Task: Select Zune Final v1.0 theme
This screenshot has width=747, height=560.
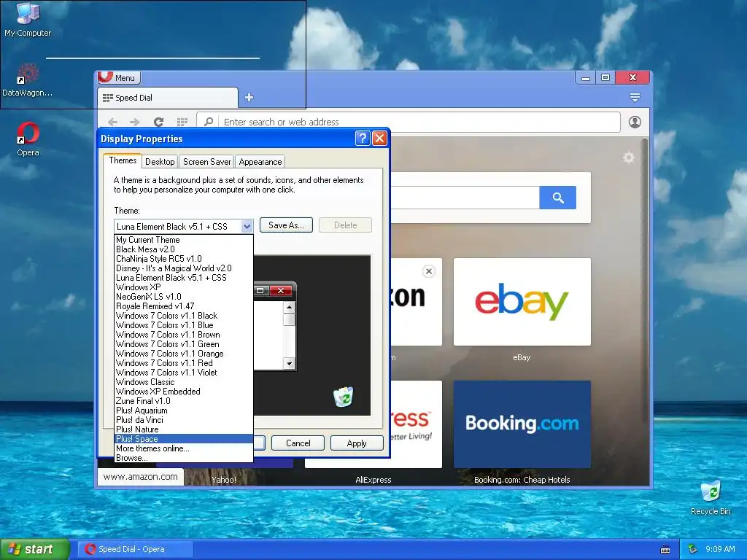Action: [x=184, y=401]
